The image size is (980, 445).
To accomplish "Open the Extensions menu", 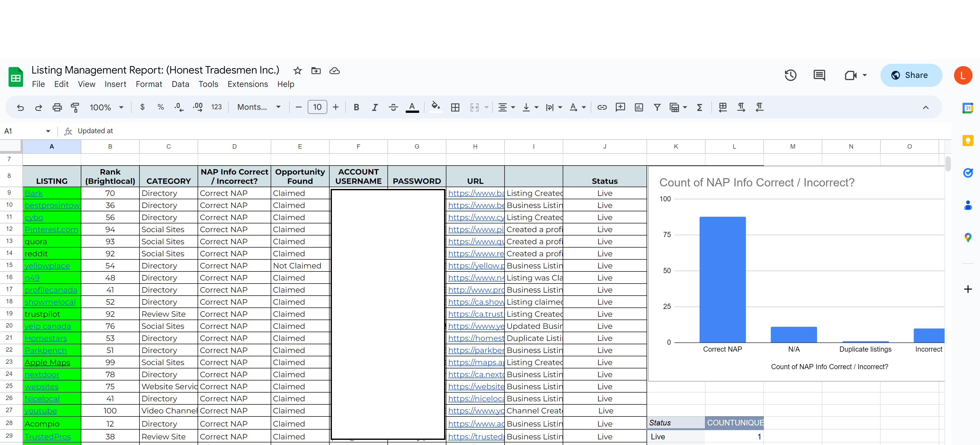I will coord(247,84).
